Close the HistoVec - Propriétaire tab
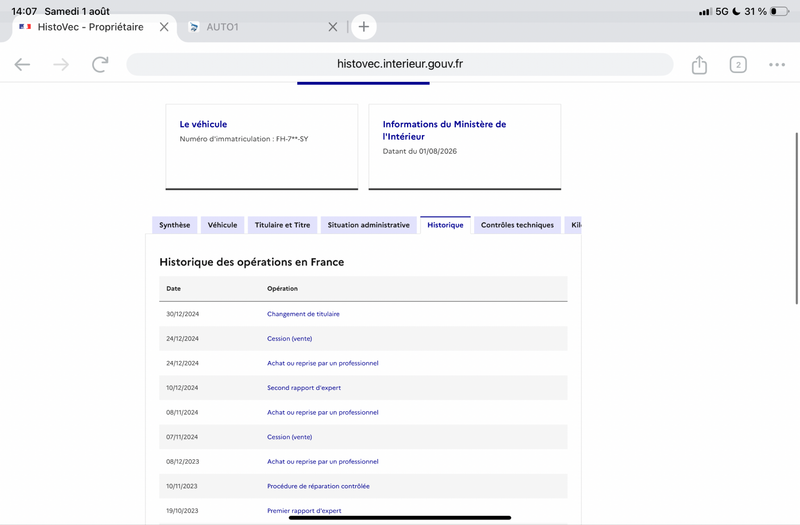This screenshot has height=525, width=800. [x=164, y=27]
